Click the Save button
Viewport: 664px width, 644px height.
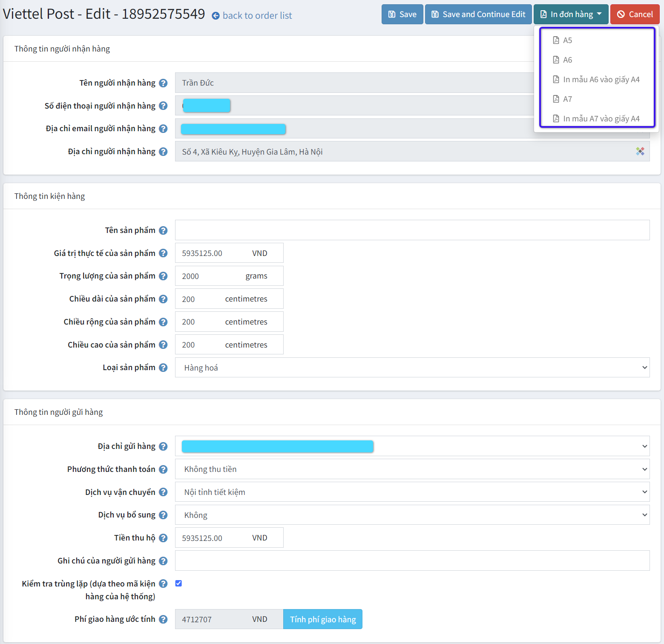(402, 14)
